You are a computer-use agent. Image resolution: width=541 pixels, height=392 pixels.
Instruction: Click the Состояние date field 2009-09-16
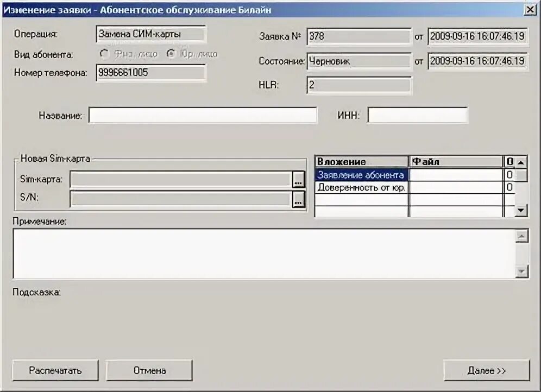coord(477,61)
